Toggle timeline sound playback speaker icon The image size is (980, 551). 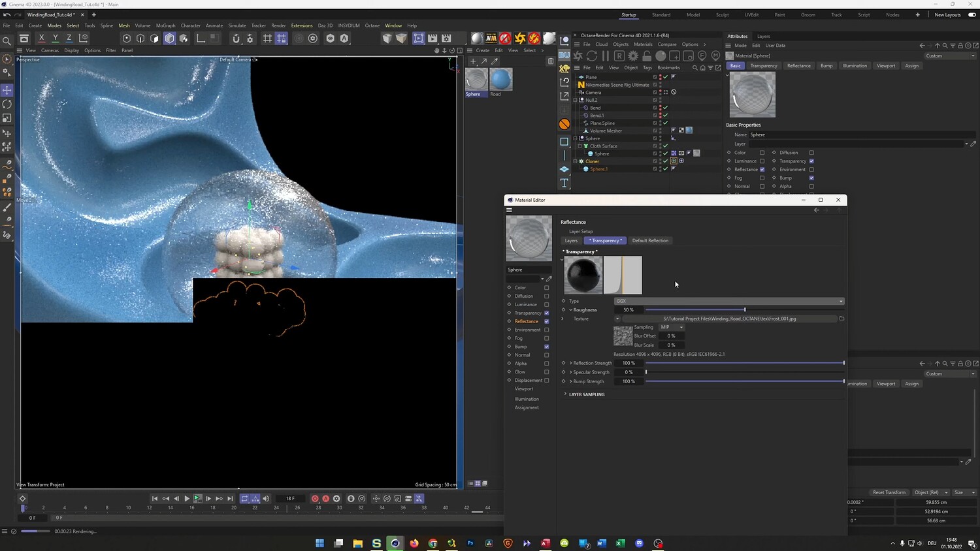pos(266,499)
